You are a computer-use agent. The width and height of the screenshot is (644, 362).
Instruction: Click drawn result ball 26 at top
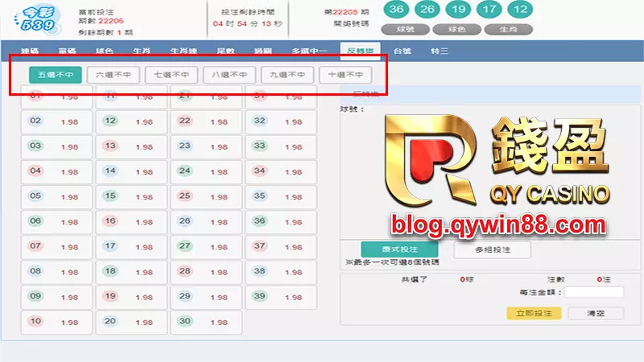click(427, 9)
